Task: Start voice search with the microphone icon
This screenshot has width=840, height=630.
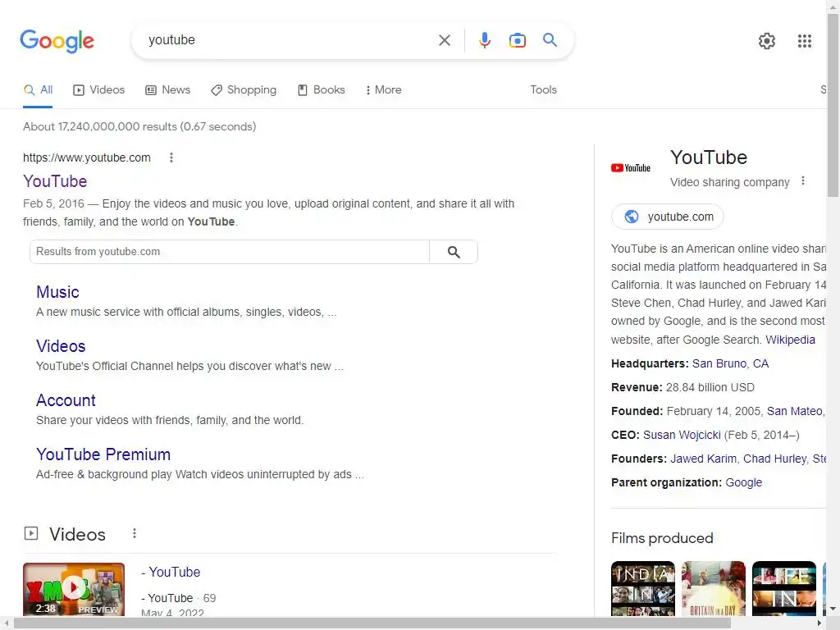Action: click(484, 40)
